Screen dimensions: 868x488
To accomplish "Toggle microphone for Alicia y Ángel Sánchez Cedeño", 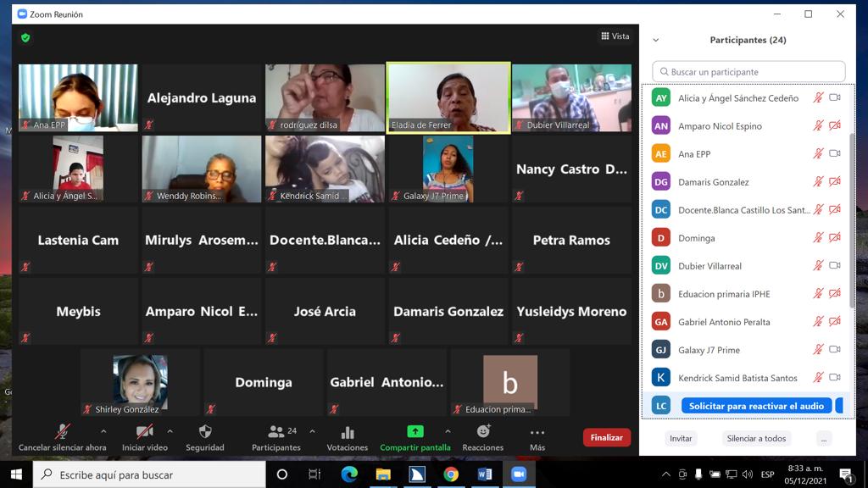I will click(x=818, y=98).
